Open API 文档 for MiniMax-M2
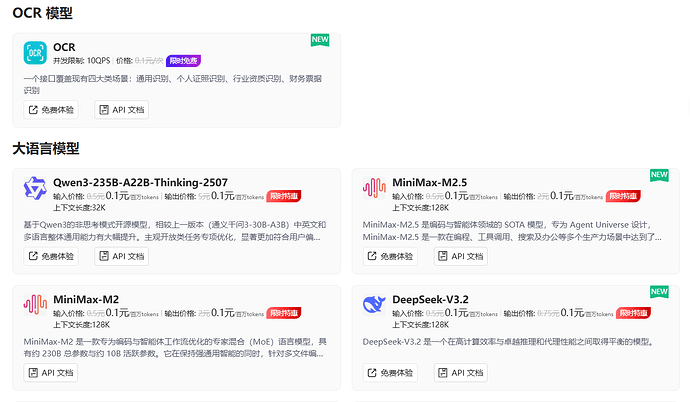This screenshot has width=690, height=402. pyautogui.click(x=51, y=373)
